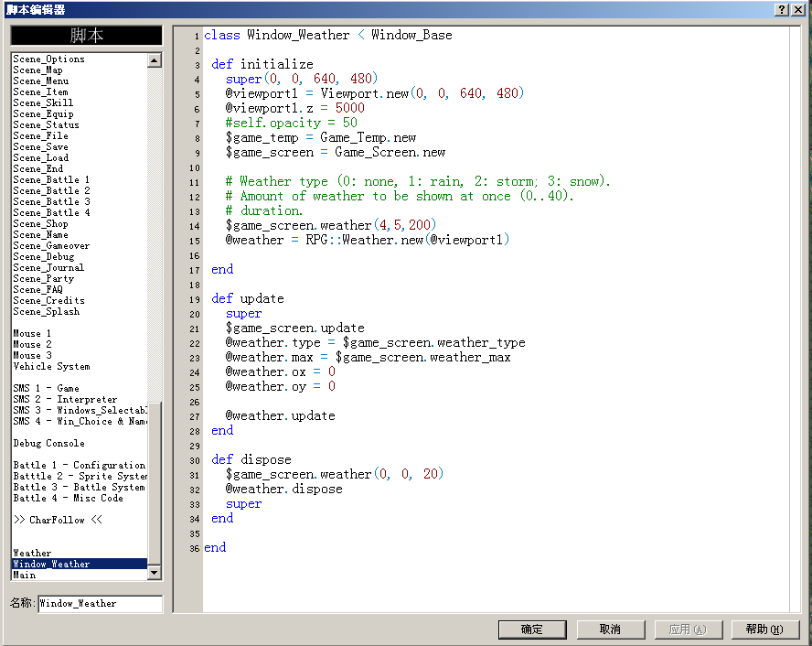
Task: Open the Scene_Debug script
Action: [x=44, y=256]
